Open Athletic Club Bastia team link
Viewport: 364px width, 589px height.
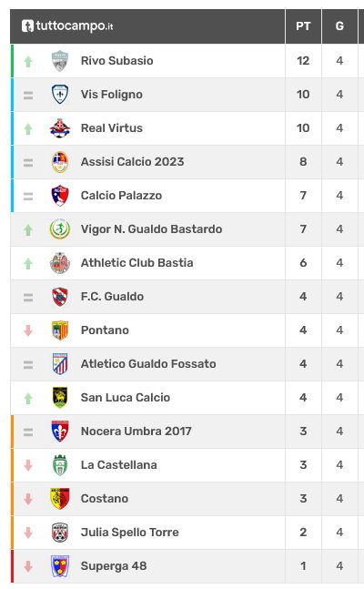click(137, 262)
